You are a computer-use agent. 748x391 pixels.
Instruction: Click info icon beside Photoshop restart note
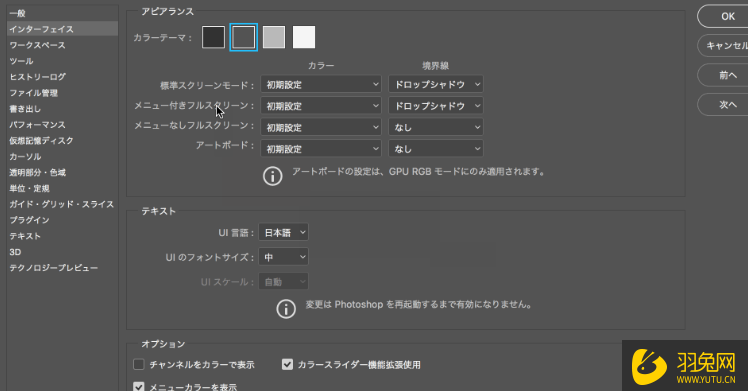pos(286,309)
